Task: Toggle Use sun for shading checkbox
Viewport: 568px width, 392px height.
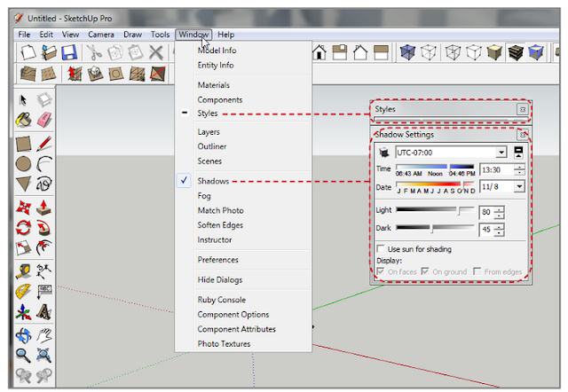Action: (x=381, y=249)
